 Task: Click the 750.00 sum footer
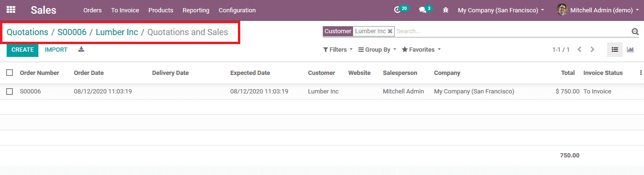pos(570,156)
